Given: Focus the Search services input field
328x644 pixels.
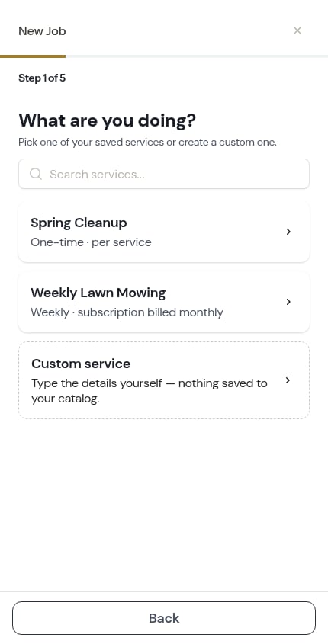Looking at the screenshot, I should [x=163, y=174].
